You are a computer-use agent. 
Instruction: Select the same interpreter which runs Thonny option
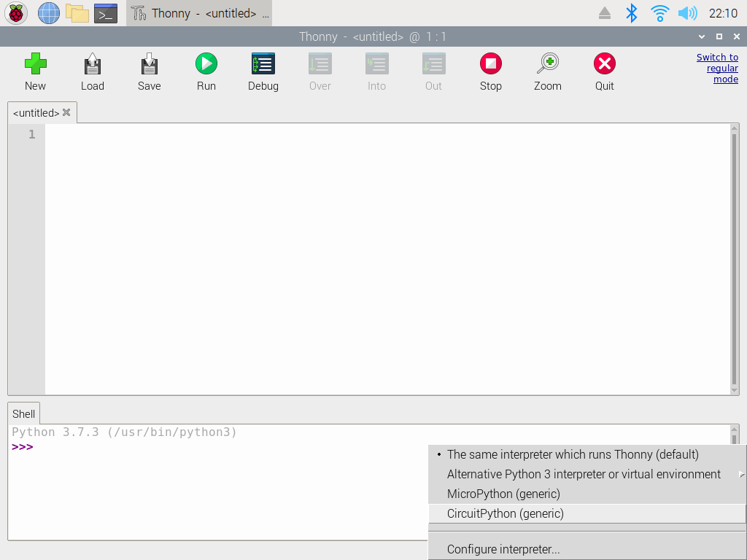587,455
